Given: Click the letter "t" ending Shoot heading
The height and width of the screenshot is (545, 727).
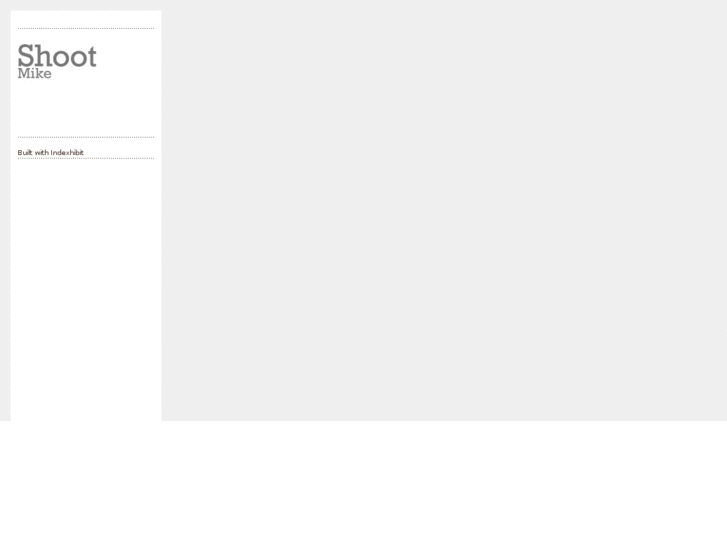Looking at the screenshot, I should click(x=92, y=57).
